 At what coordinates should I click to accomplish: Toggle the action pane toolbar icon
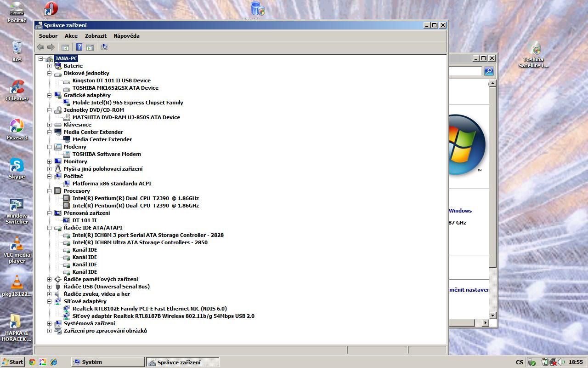coord(90,47)
